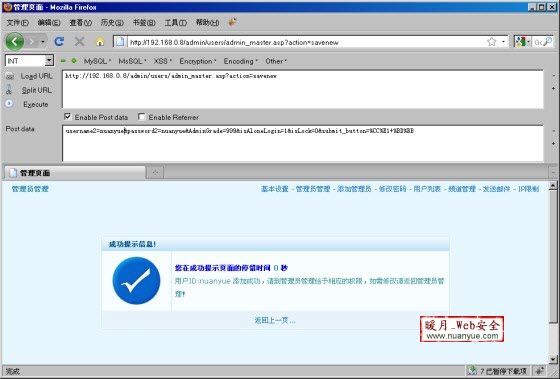This screenshot has width=560, height=379.
Task: Expand the Encoding menu
Action: pyautogui.click(x=240, y=61)
